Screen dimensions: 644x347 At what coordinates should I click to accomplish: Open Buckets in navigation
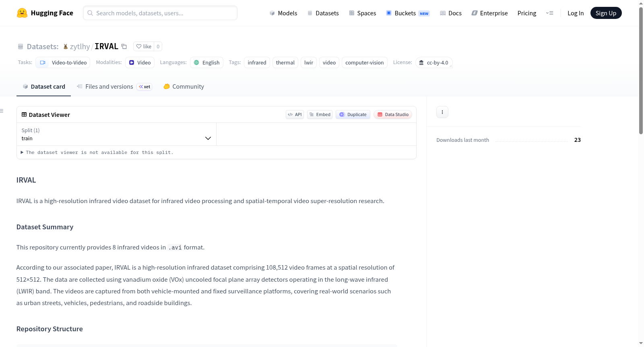[x=408, y=13]
